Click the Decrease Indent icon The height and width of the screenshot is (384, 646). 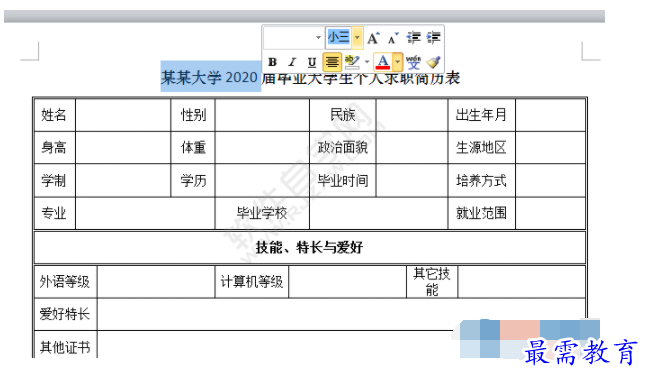(413, 38)
